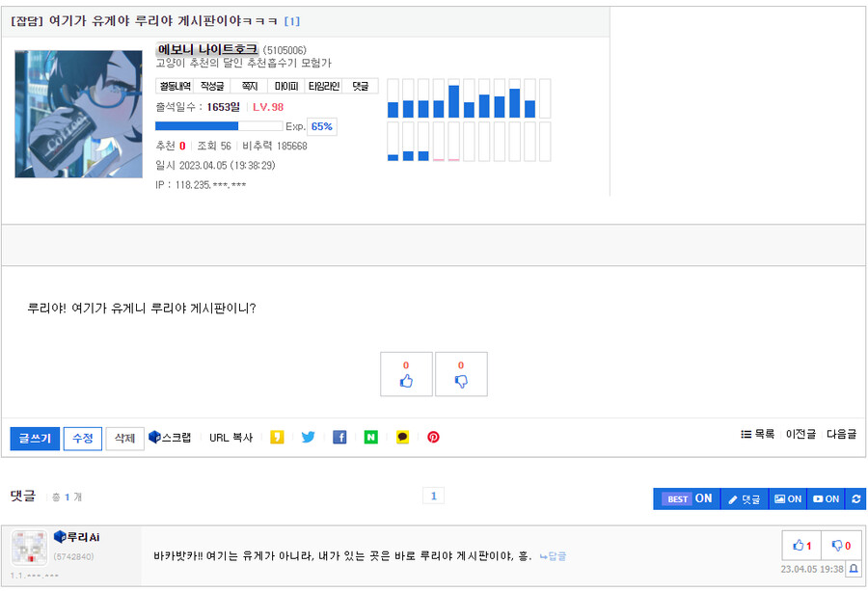Go to comment page 1

pyautogui.click(x=433, y=496)
